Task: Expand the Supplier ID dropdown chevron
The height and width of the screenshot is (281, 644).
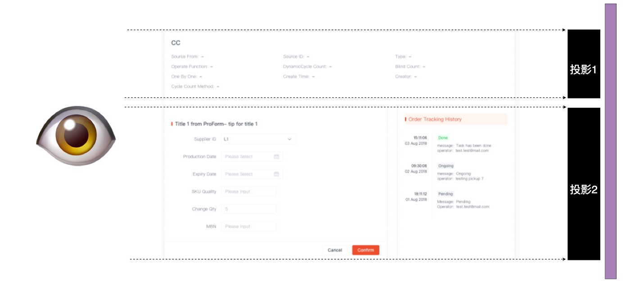Action: point(290,139)
